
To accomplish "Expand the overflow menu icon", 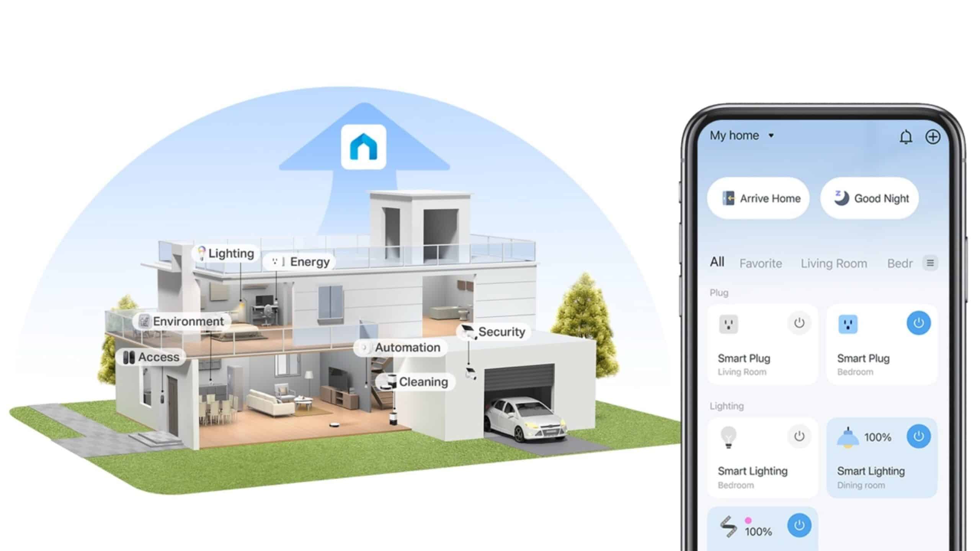I will [x=931, y=263].
